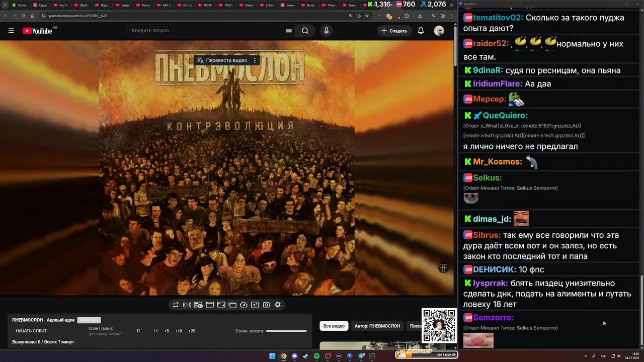Viewport: 644px width, 362px height.
Task: Click the picture-plus icon in player toolbar
Action: pos(255,305)
